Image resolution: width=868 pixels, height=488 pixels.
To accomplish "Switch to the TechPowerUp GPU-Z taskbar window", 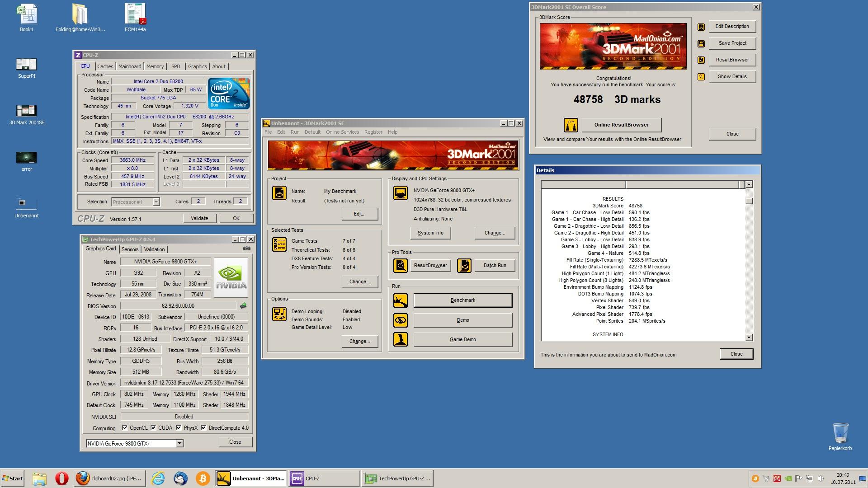I will (397, 479).
